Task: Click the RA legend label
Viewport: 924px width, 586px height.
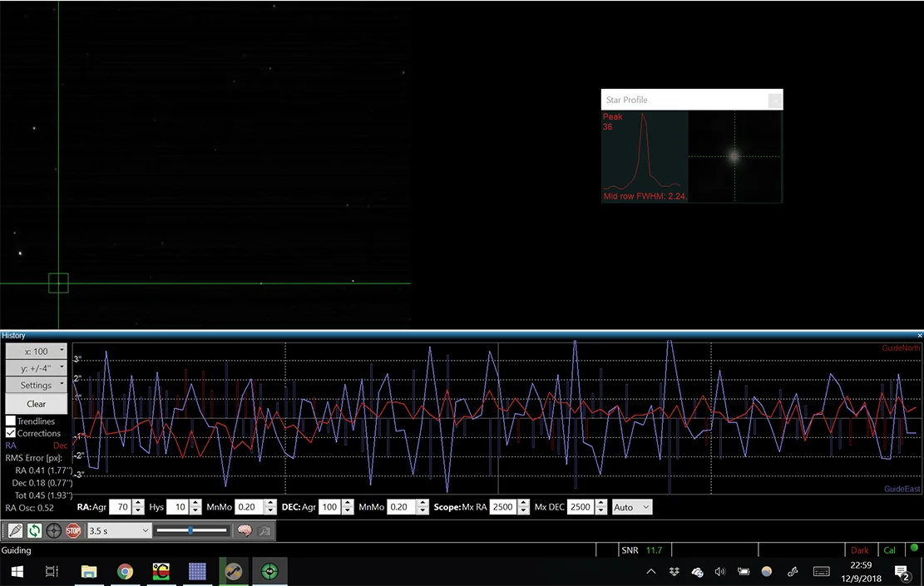Action: (11, 446)
